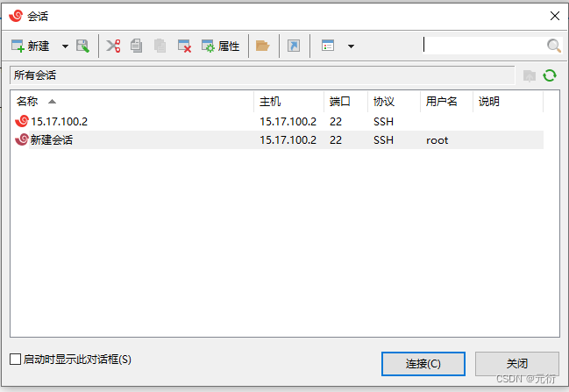The width and height of the screenshot is (569, 392).
Task: Click the copy icon in toolbar
Action: coord(137,46)
